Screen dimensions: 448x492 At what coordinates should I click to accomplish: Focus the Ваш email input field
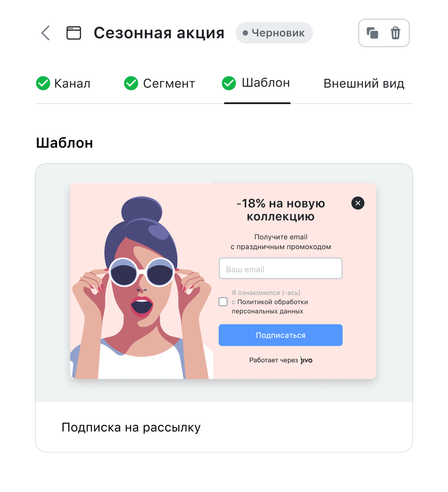coord(280,269)
